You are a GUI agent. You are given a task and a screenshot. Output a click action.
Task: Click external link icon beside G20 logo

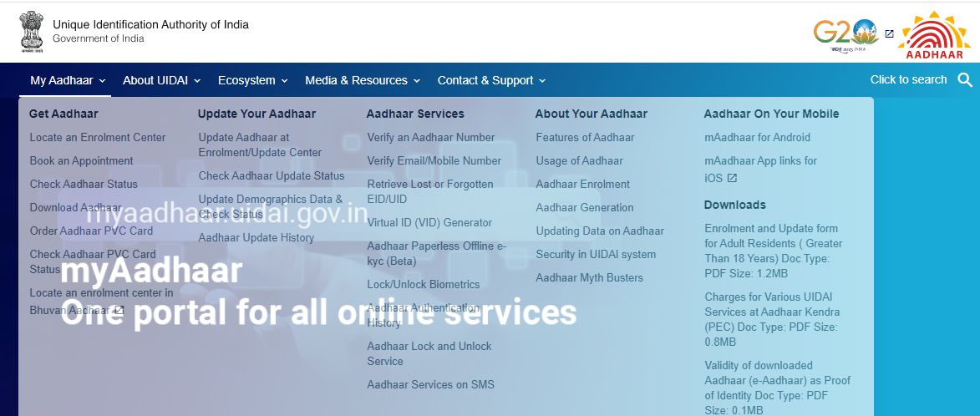pyautogui.click(x=889, y=34)
